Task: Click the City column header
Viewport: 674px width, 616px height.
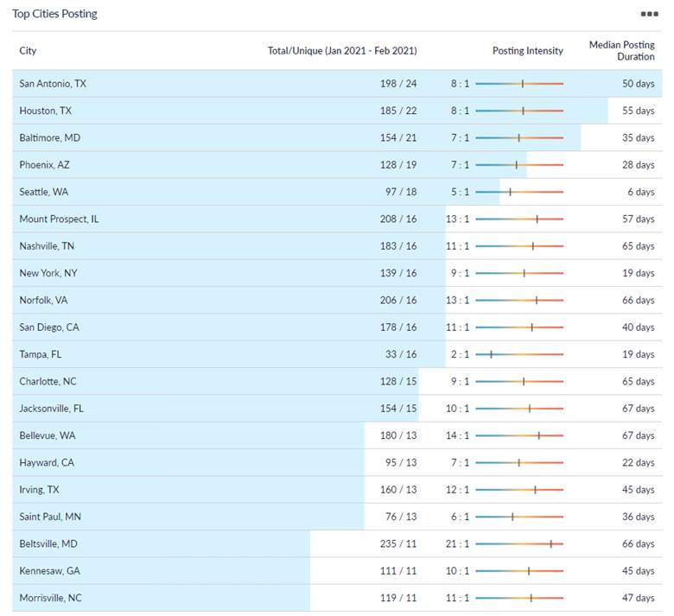Action: (28, 51)
